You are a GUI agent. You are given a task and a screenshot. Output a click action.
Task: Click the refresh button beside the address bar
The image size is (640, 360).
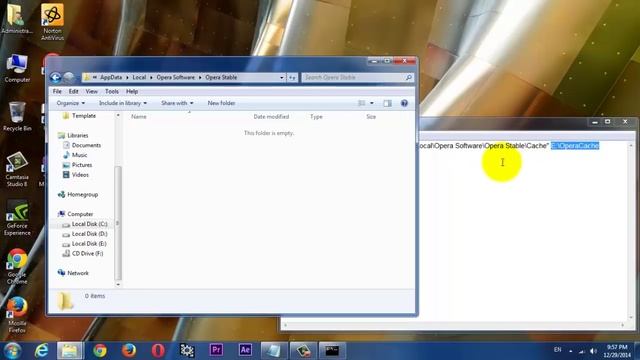[x=292, y=78]
